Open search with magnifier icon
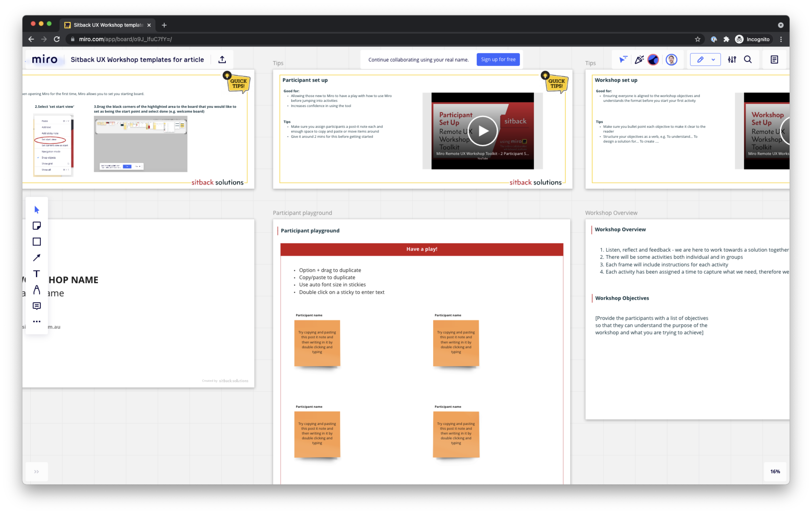Viewport: 812px width, 514px height. click(x=748, y=60)
